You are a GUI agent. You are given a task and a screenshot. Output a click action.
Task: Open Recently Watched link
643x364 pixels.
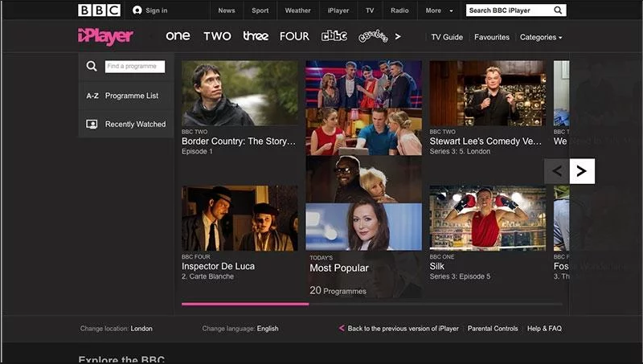coord(135,124)
